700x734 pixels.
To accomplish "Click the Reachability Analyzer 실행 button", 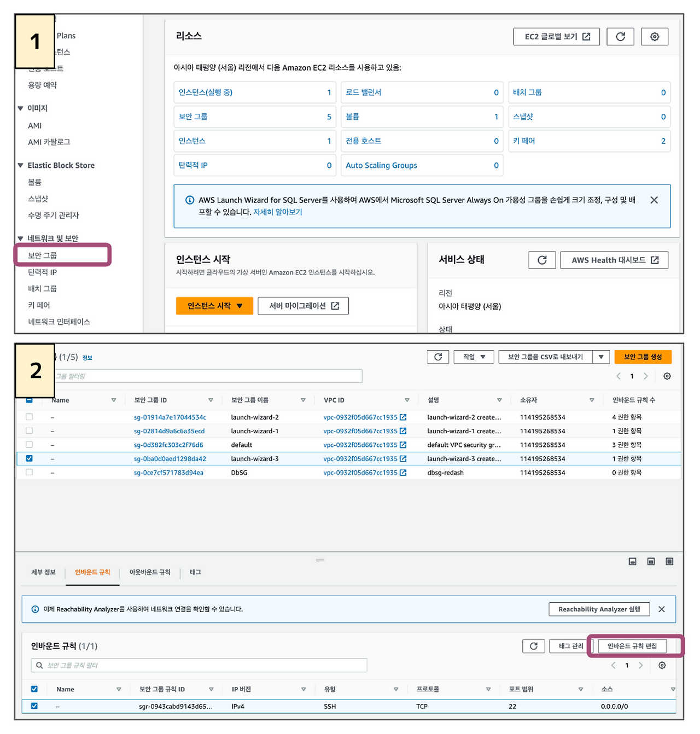I will pos(599,609).
